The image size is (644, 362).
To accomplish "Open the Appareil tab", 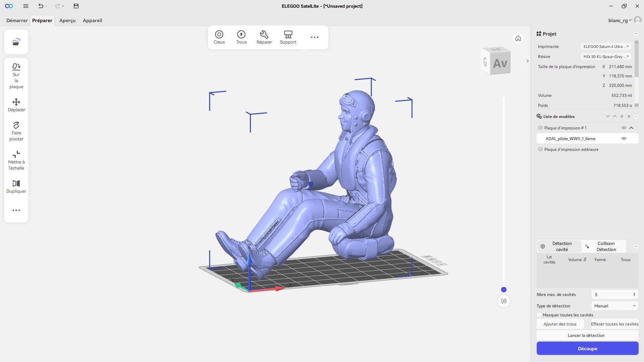I will [x=92, y=20].
